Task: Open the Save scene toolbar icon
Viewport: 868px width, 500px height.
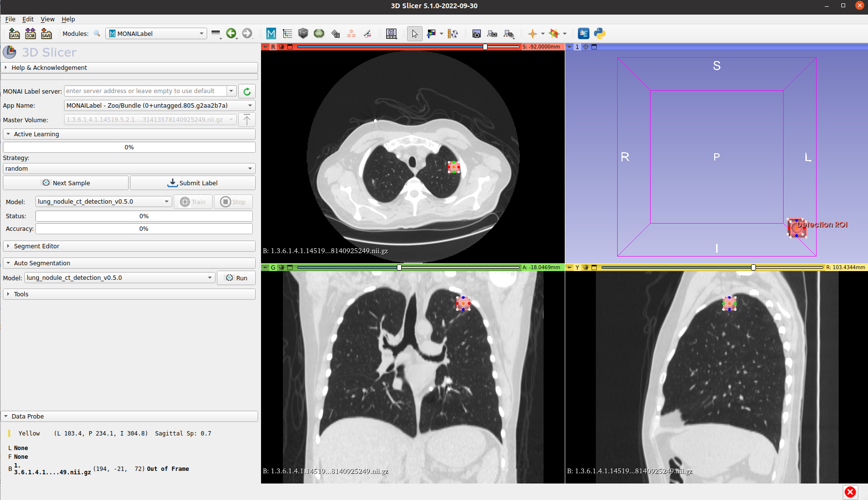Action: coord(46,33)
